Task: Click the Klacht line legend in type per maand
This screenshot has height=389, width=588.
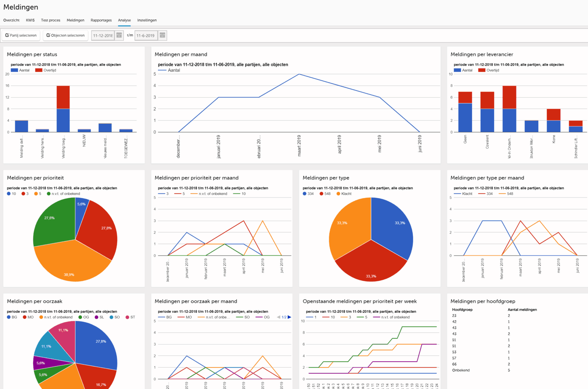Action: click(x=463, y=194)
